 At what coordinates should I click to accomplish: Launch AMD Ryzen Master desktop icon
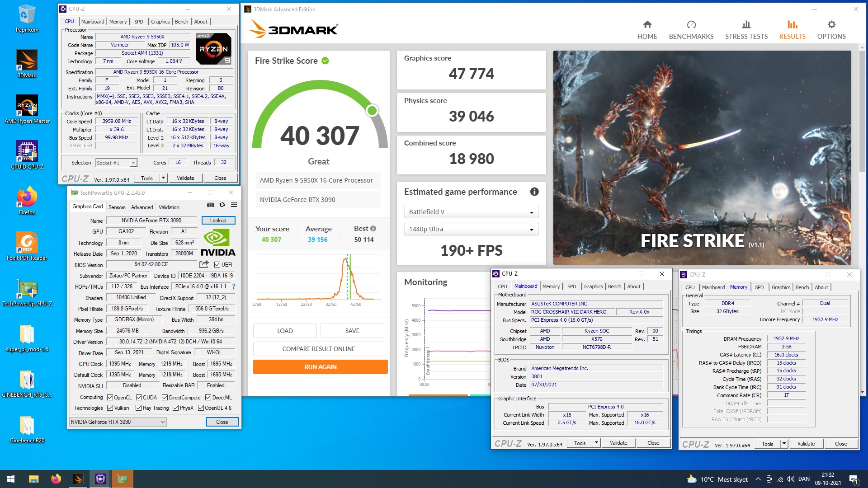pos(27,109)
